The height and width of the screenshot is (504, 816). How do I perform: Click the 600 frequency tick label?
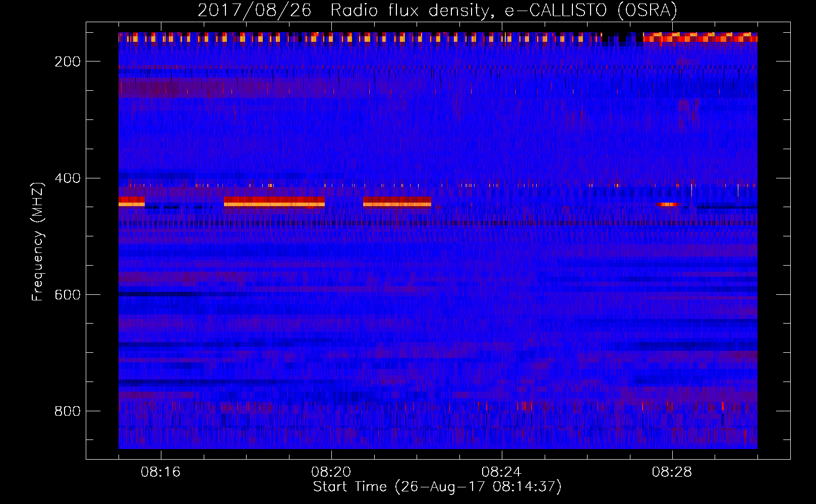pyautogui.click(x=68, y=295)
